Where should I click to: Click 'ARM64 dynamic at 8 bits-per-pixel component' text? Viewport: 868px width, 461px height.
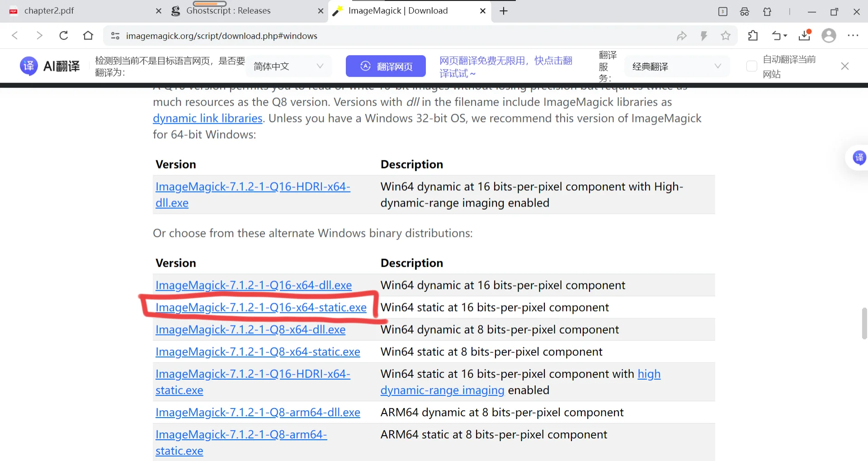(x=502, y=412)
